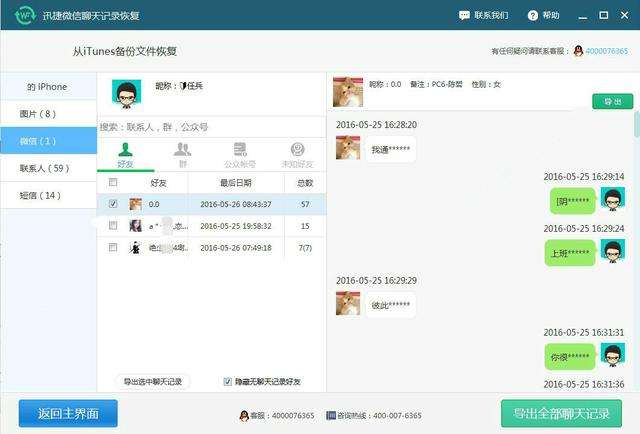
Task: Click QQ penguin icon beside 客服 at bottom
Action: point(244,416)
